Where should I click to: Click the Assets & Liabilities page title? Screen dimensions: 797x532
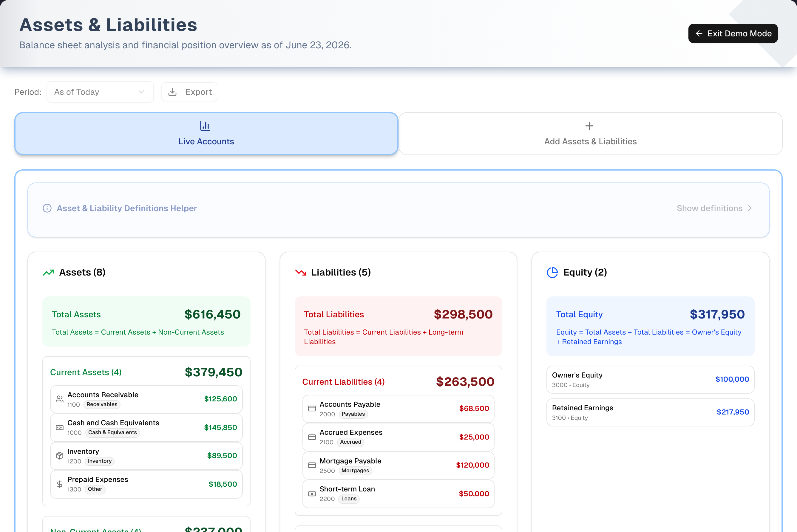(108, 25)
